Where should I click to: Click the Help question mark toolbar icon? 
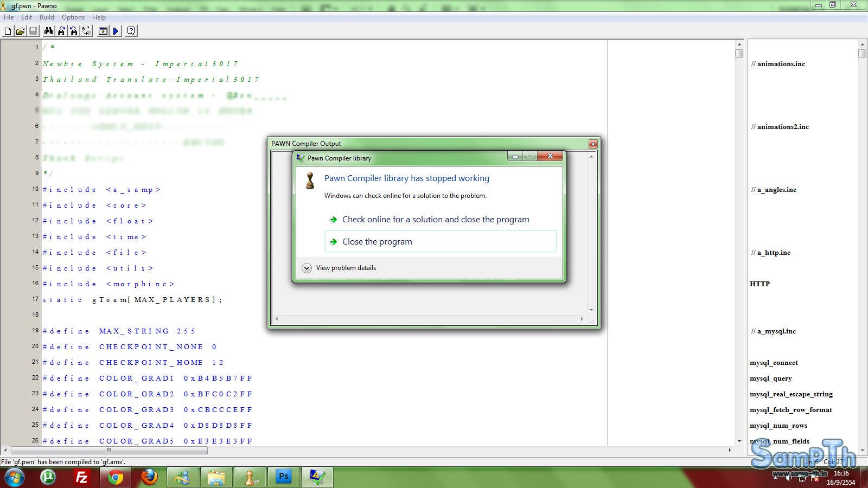point(131,31)
